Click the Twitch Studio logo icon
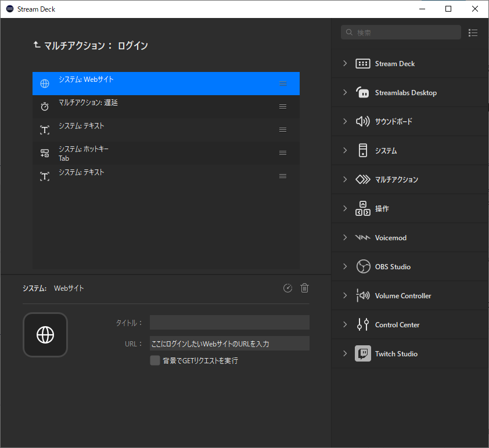 pyautogui.click(x=363, y=353)
